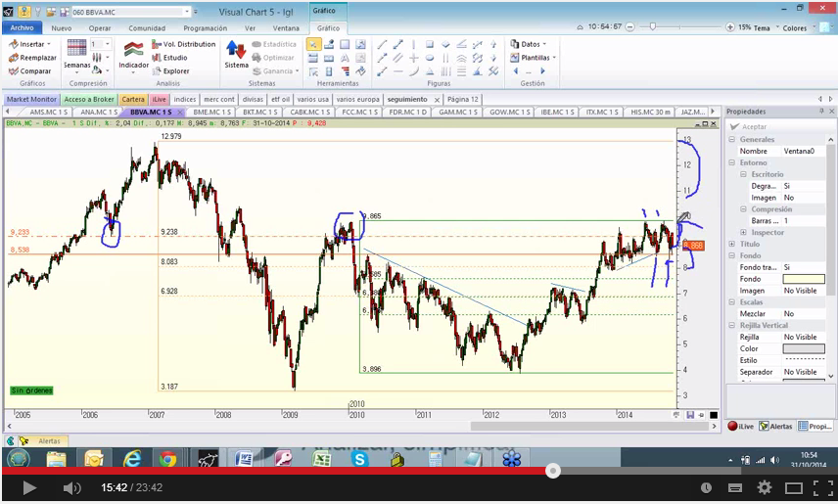Click the video progress bar handle

[553, 471]
